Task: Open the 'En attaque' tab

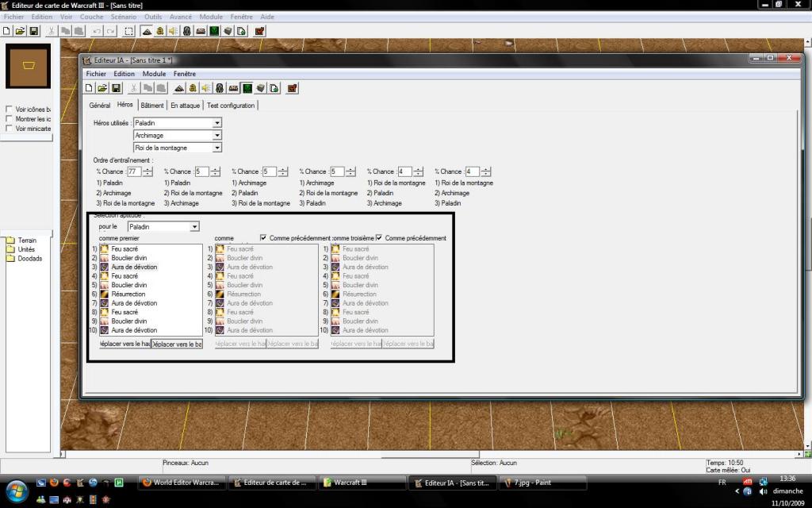Action: tap(186, 106)
